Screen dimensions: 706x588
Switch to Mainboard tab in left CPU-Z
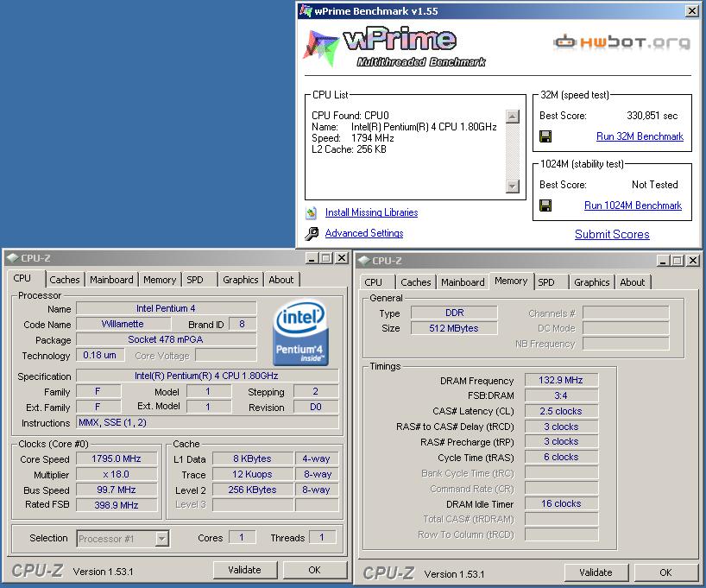pos(111,280)
